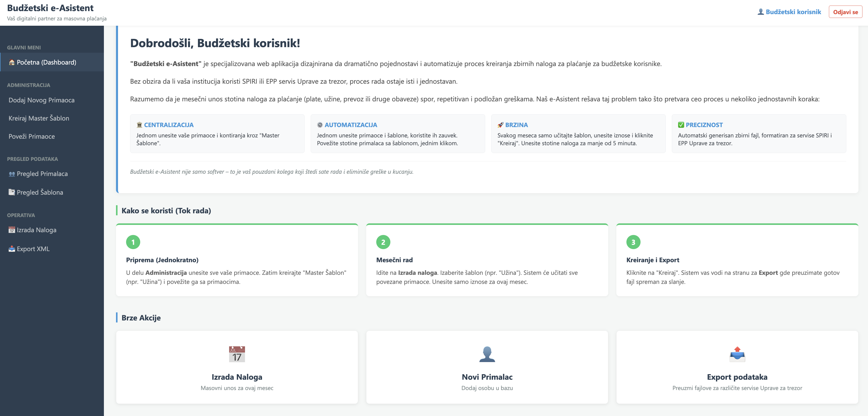Open Dodaj Novog Primaoca menu item
This screenshot has width=868, height=416.
[x=41, y=100]
